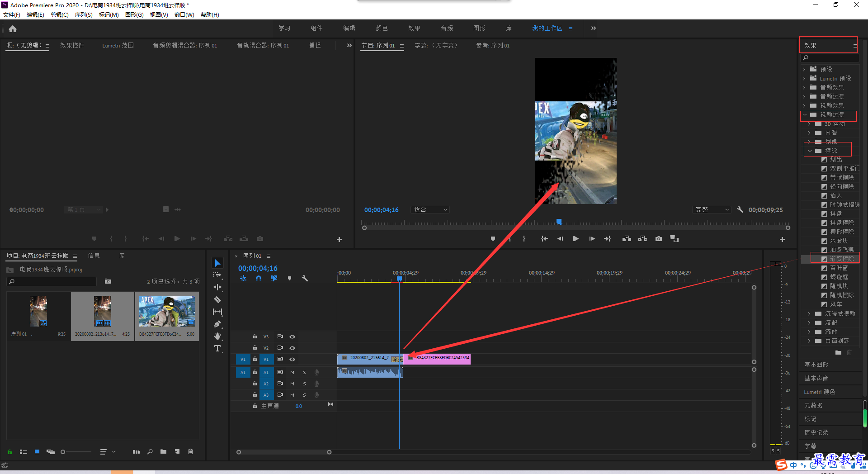Open the 基本图形 panel
Screen dimensions: 868x474
(x=816, y=365)
